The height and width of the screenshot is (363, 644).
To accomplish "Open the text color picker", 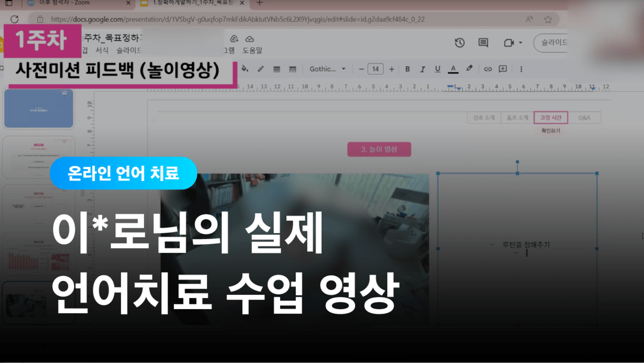I will coord(453,69).
